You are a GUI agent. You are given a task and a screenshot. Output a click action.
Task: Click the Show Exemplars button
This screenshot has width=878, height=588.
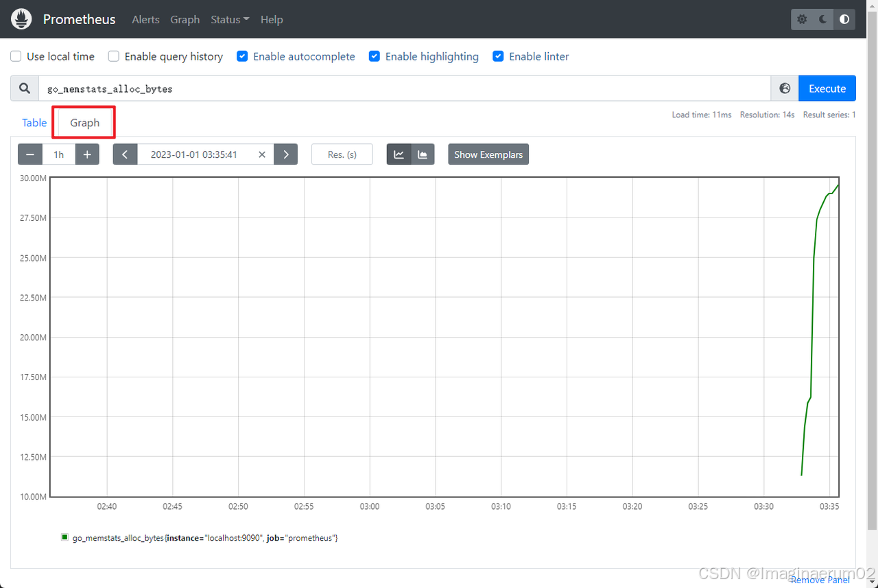click(488, 154)
